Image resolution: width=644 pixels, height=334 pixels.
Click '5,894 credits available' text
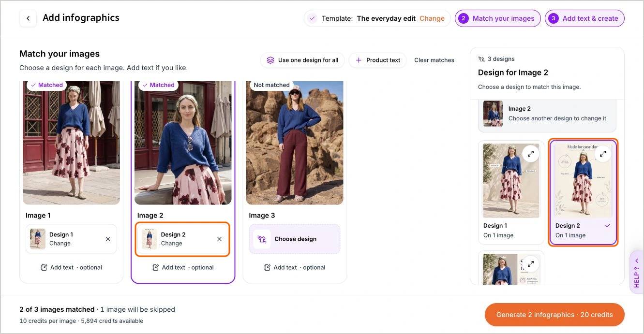[112, 321]
